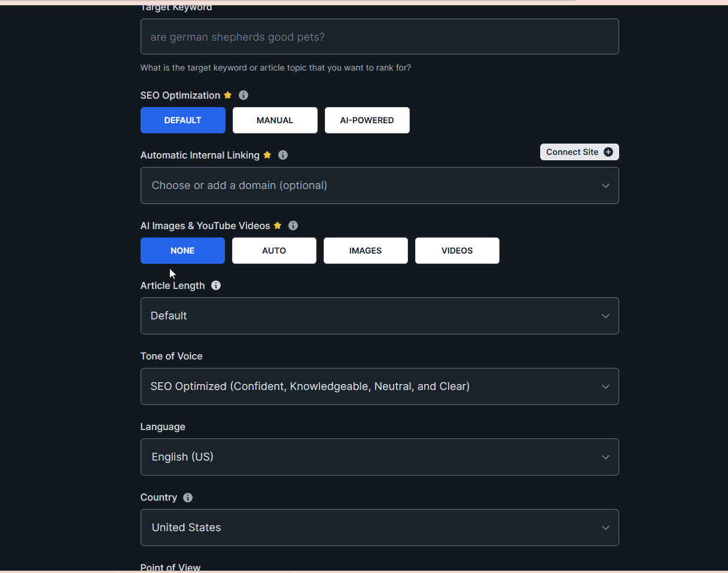Viewport: 728px width, 573px height.
Task: Open the Country dropdown showing United States
Action: [x=379, y=528]
